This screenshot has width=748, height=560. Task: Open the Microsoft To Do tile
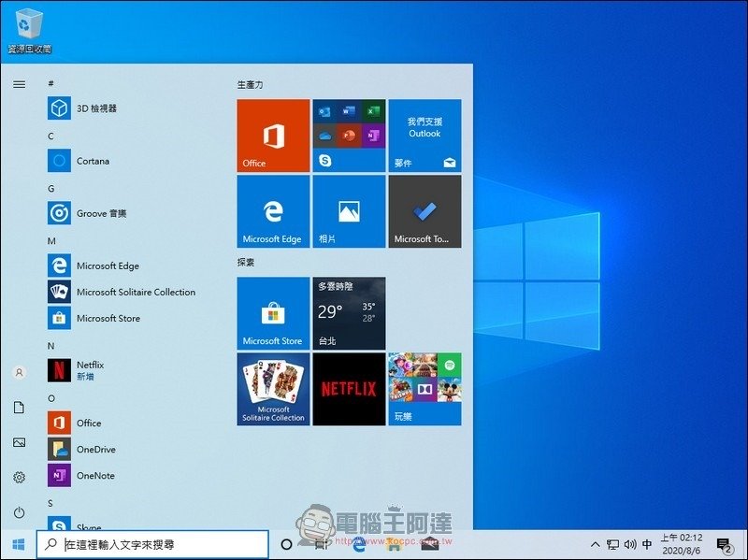(x=424, y=211)
